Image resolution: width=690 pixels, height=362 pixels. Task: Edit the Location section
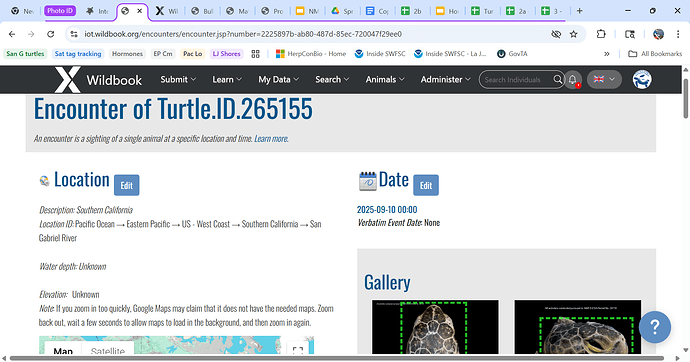[x=127, y=185]
